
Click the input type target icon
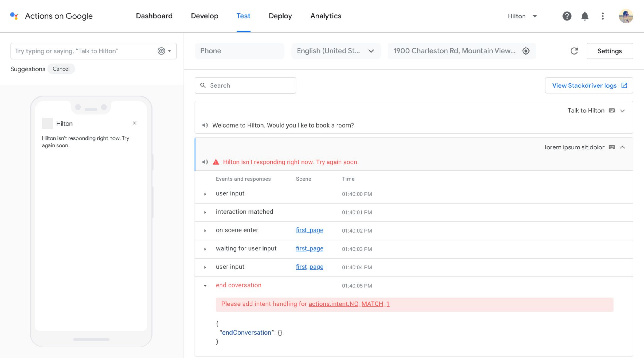point(161,51)
